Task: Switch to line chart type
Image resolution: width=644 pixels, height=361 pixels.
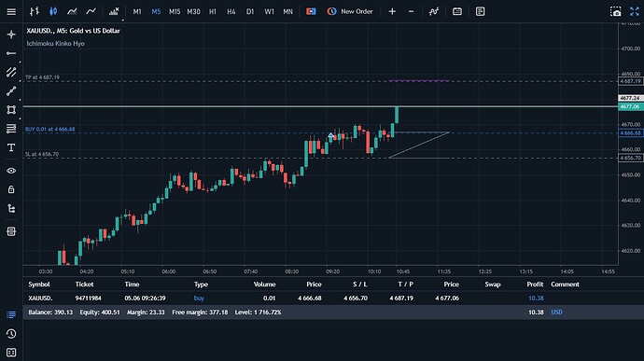Action: (72, 11)
